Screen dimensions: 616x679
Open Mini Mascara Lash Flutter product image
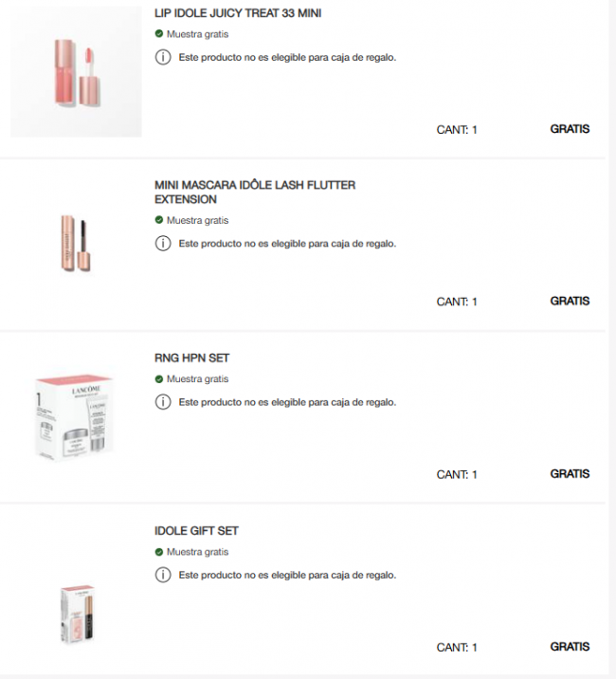point(76,244)
